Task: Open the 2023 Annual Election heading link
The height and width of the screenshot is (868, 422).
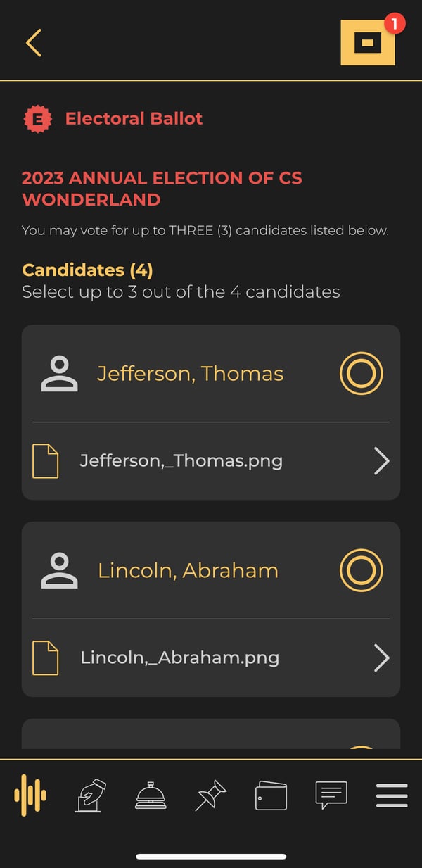Action: coord(162,188)
